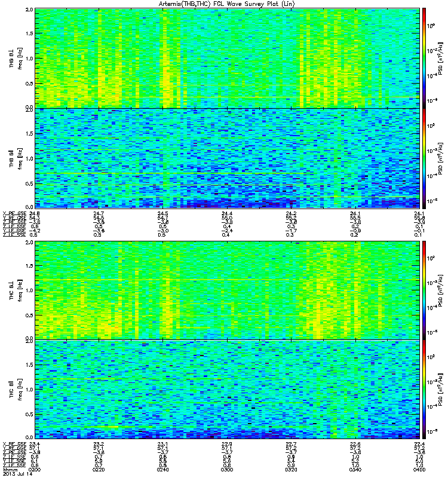This screenshot has height=478, width=448.
Task: Click the date label '2013 Jul 14'
Action: 17,474
